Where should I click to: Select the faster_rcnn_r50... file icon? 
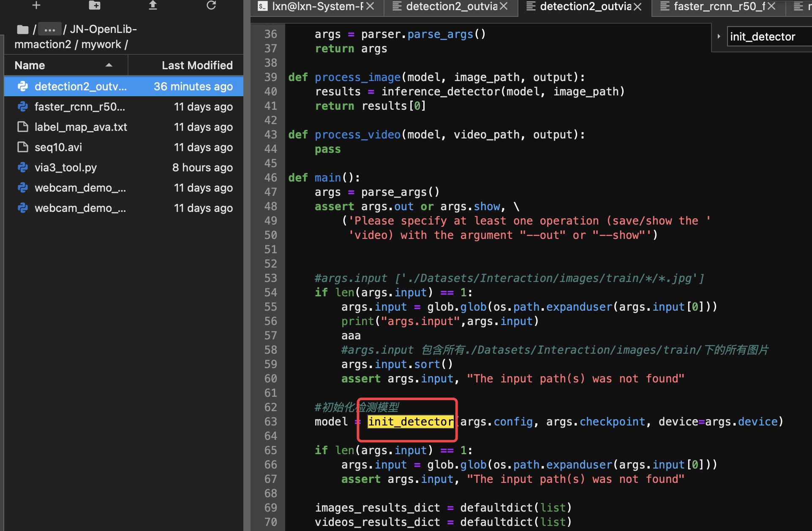click(25, 107)
